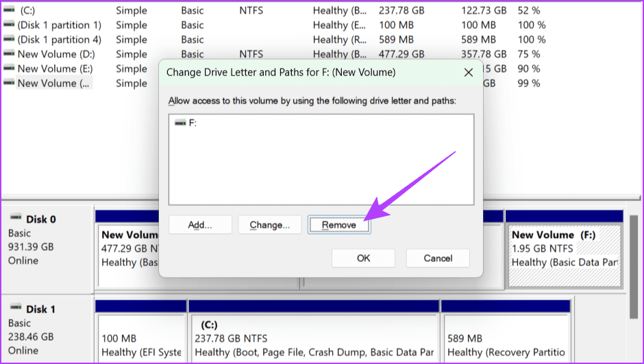Viewport: 644px width, 364px height.
Task: Click the drive icon beside New Volume (E:)
Action: [x=9, y=69]
